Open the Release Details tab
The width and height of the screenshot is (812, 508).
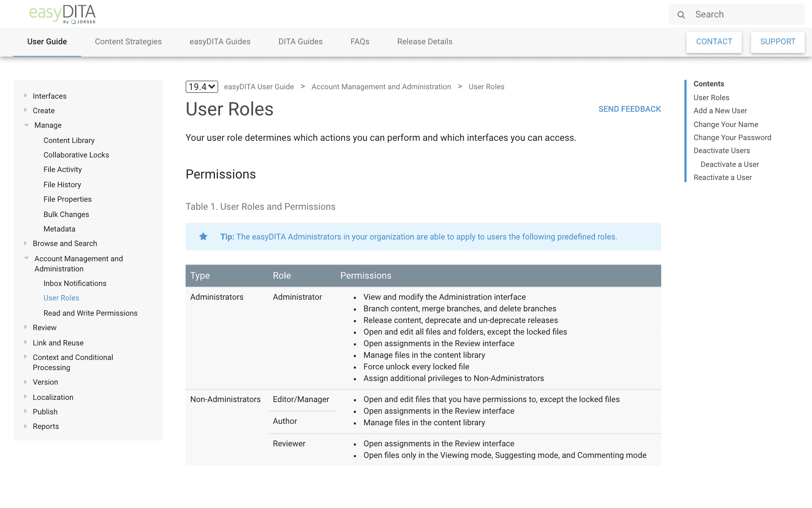pos(425,42)
